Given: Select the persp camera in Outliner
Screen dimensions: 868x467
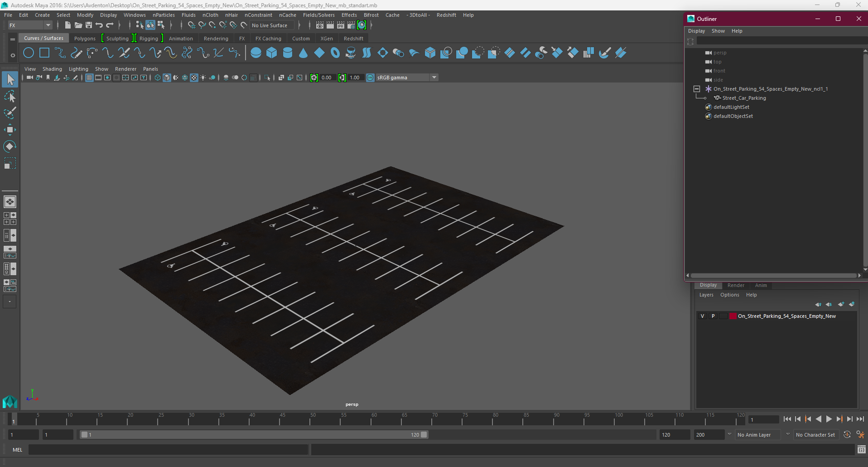Looking at the screenshot, I should [x=720, y=53].
